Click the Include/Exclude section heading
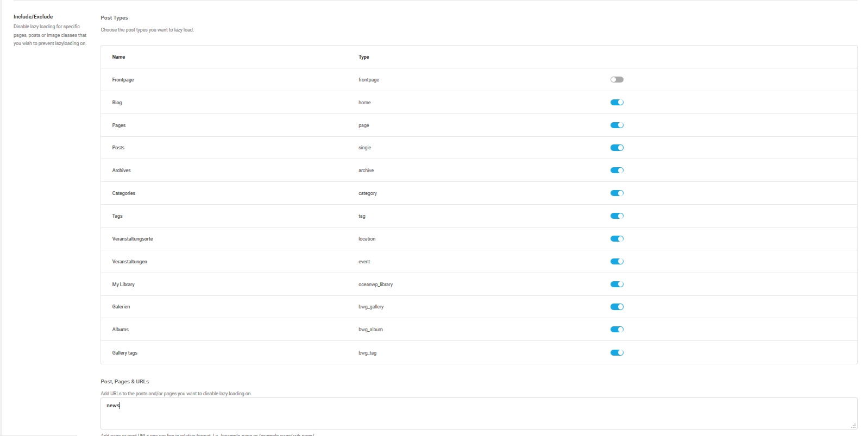 (x=33, y=17)
